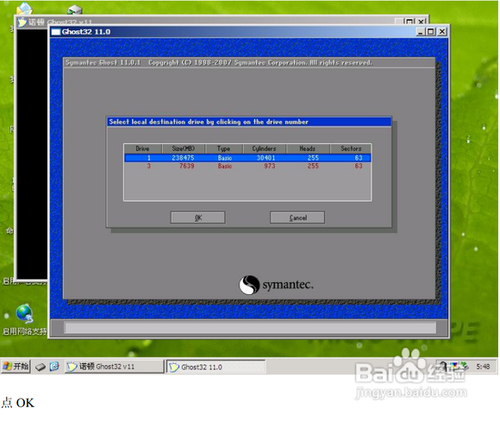Click the Size(MB) column header
The width and height of the screenshot is (500, 421).
pyautogui.click(x=183, y=149)
